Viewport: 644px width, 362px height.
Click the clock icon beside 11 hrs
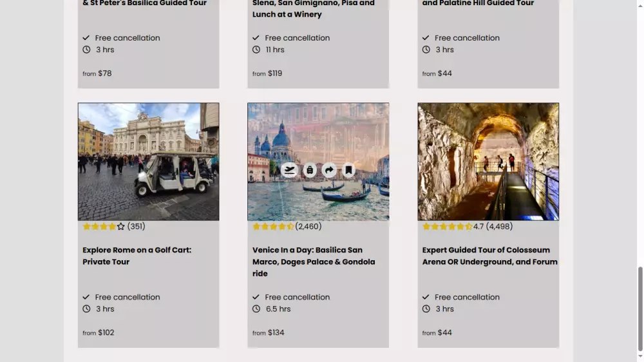256,50
